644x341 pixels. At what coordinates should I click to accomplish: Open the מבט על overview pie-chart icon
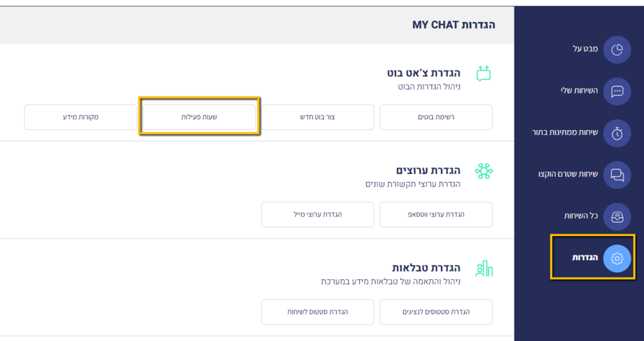[x=617, y=50]
